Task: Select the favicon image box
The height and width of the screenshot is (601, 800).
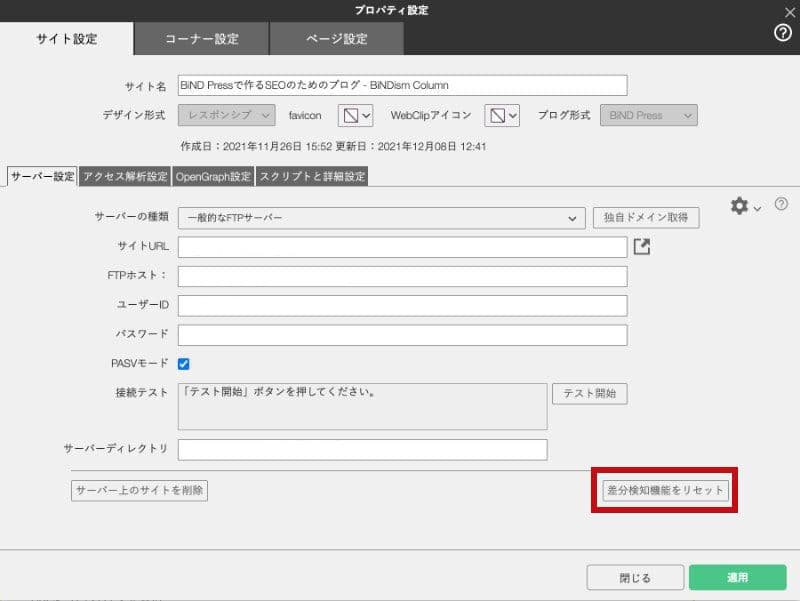Action: (355, 115)
